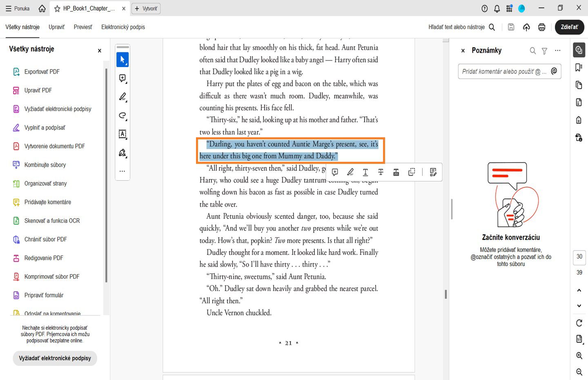This screenshot has height=380, width=588.
Task: Open the Edit text tool from the popup toolbar
Action: (x=433, y=172)
